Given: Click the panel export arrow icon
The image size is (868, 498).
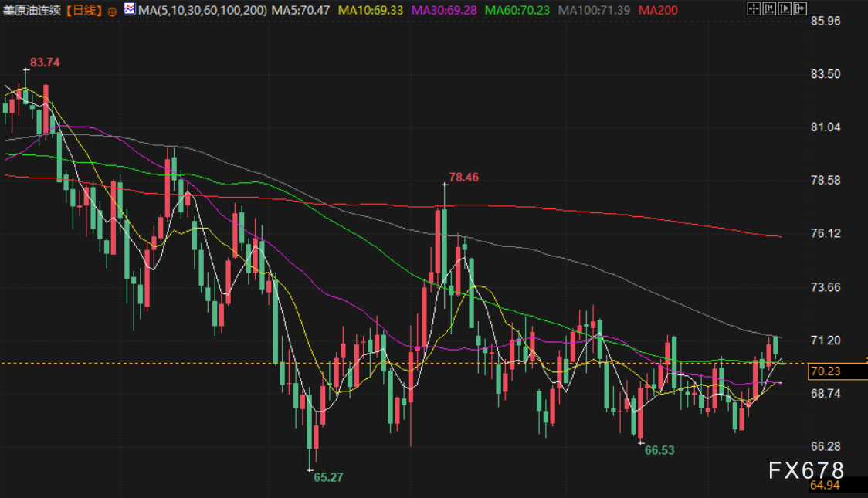Looking at the screenshot, I should 800,8.
